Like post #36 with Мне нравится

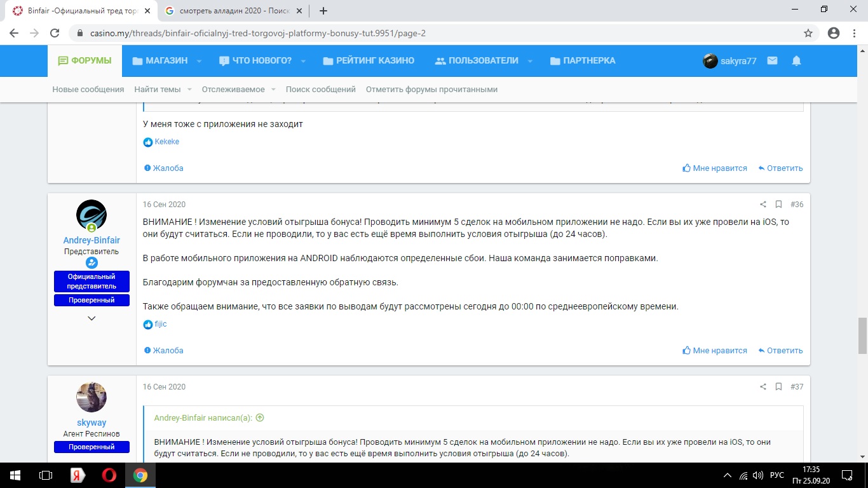[715, 351]
